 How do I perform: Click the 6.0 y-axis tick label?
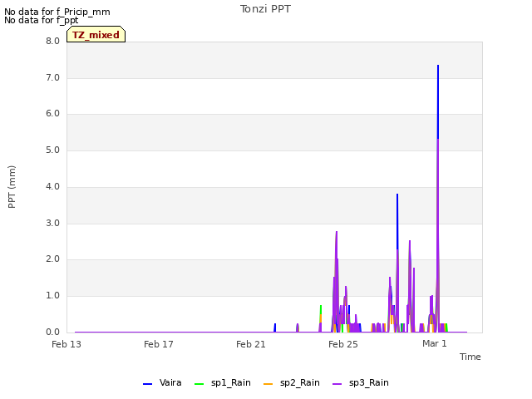52,114
